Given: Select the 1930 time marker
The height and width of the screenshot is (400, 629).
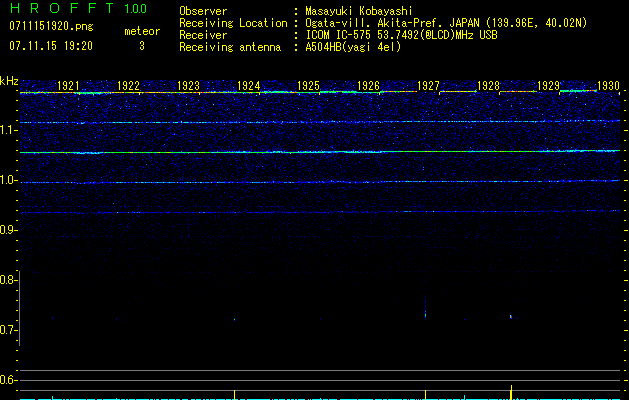Looking at the screenshot, I should [x=608, y=87].
